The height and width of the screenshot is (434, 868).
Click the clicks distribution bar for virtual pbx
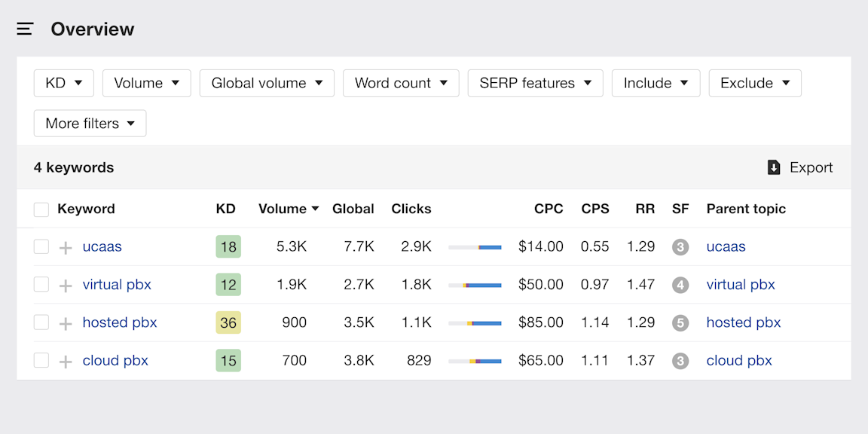tap(475, 285)
